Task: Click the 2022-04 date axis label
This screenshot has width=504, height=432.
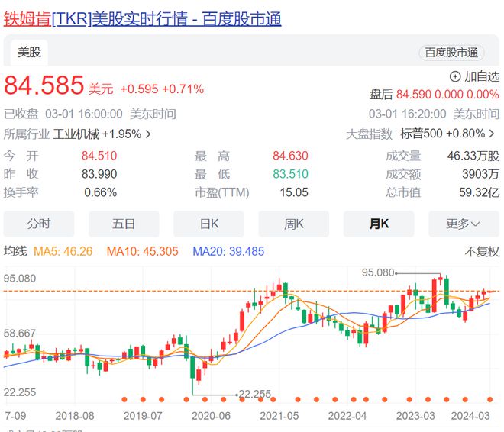Action: click(x=347, y=416)
